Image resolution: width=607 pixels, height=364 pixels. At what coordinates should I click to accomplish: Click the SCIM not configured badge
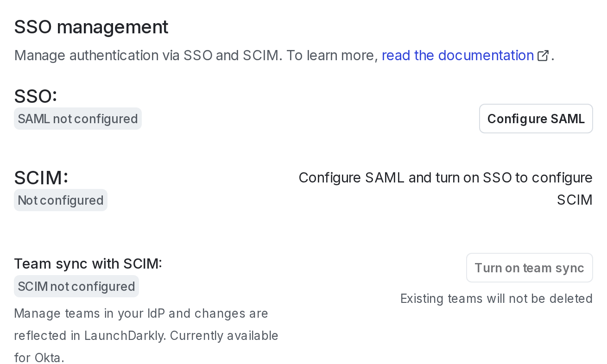click(76, 286)
